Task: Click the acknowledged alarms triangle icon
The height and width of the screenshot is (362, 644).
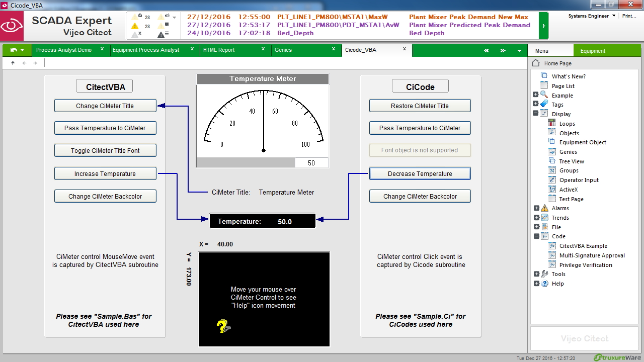Action: click(x=135, y=17)
